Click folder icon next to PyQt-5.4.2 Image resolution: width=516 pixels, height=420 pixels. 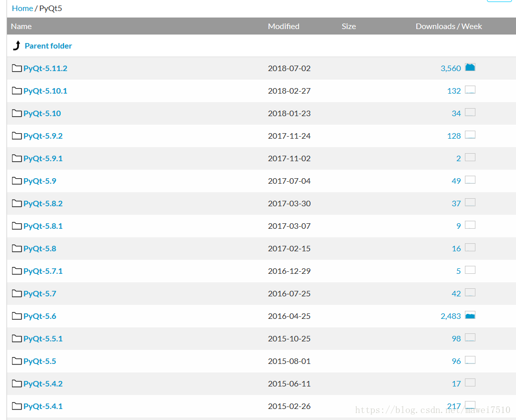point(17,383)
